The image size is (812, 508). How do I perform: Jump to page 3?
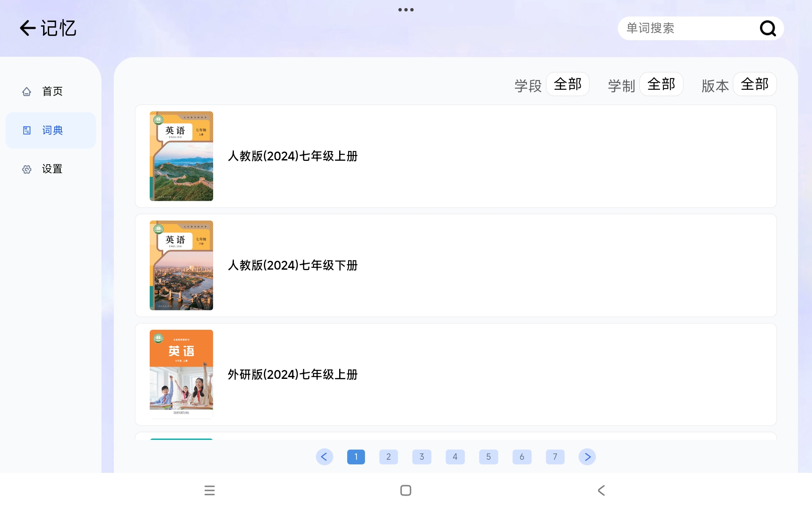click(422, 457)
